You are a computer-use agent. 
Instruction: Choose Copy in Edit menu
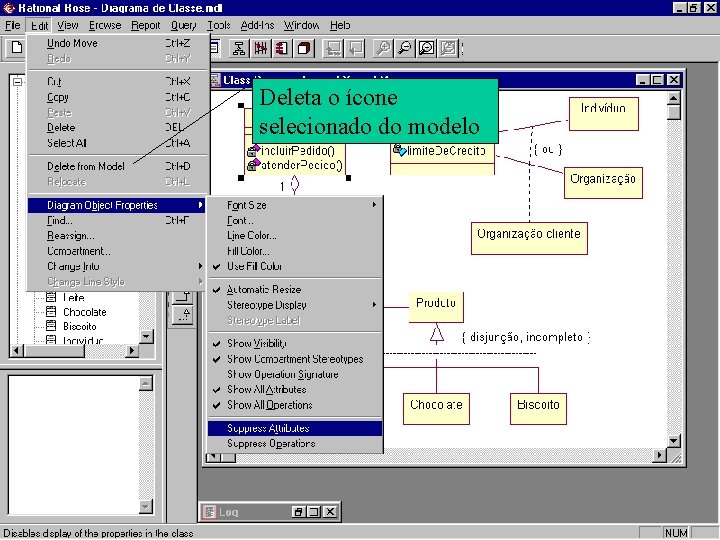[116, 97]
